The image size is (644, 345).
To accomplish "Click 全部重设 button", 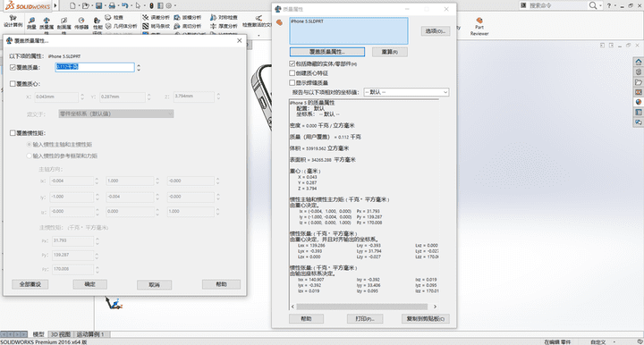I will click(30, 284).
